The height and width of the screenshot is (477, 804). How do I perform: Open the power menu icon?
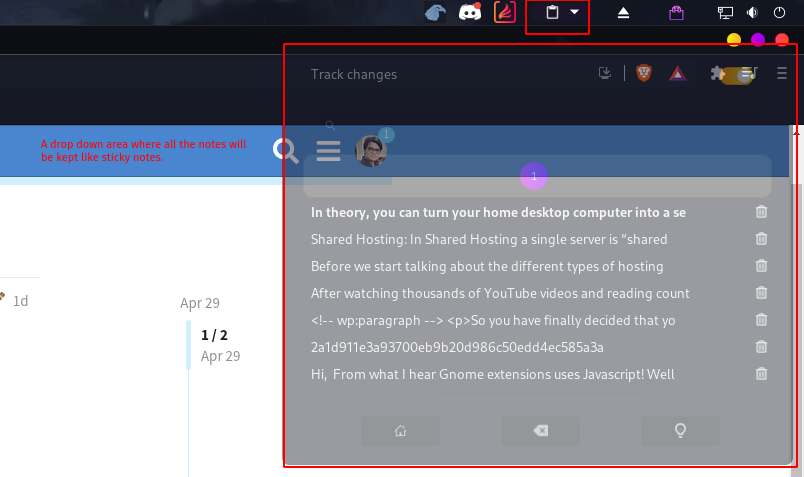[779, 12]
